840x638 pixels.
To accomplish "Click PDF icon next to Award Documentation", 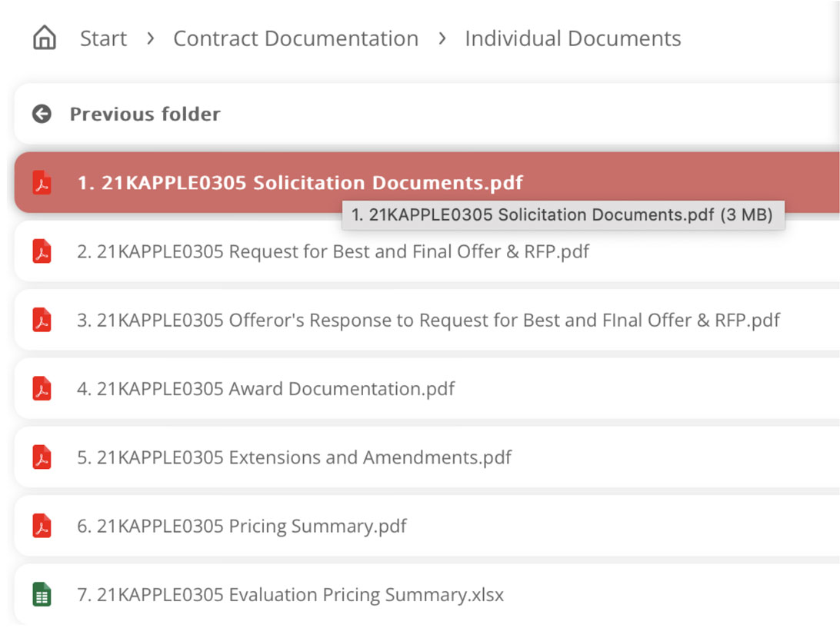I will click(42, 389).
